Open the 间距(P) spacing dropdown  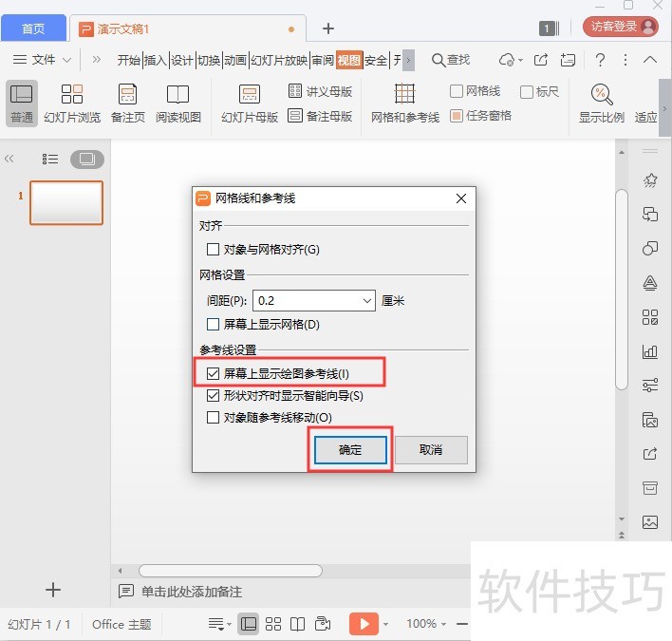click(367, 301)
